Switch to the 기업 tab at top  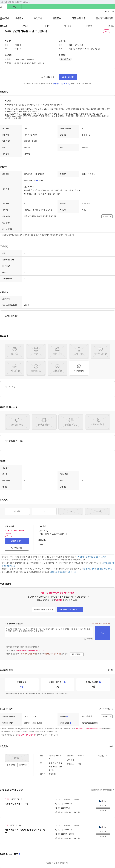point(14,6)
